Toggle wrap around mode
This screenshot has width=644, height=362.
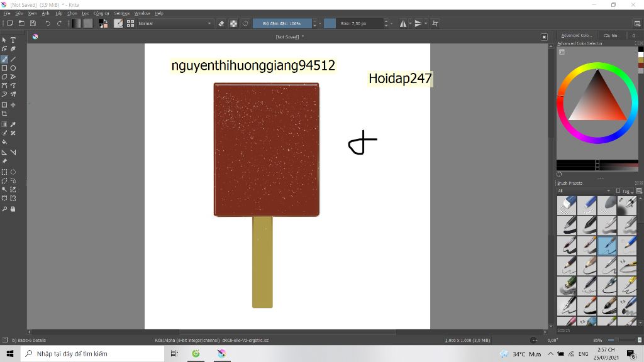coord(435,23)
